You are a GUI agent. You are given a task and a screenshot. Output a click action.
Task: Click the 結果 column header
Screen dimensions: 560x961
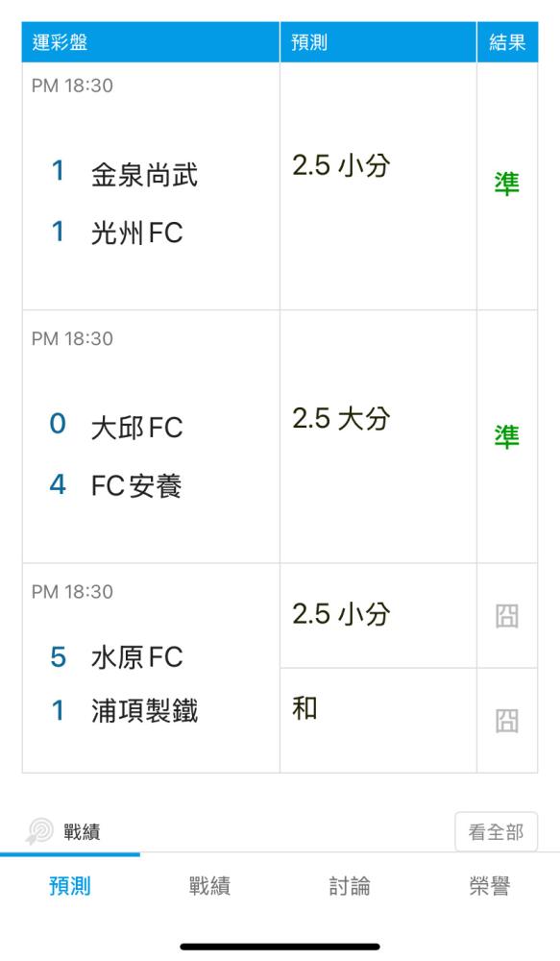[507, 41]
